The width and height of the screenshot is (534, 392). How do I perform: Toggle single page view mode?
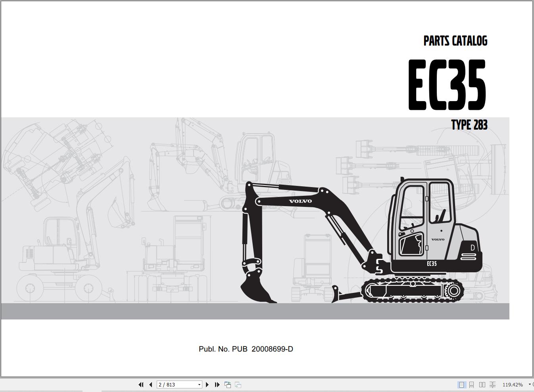tap(461, 384)
